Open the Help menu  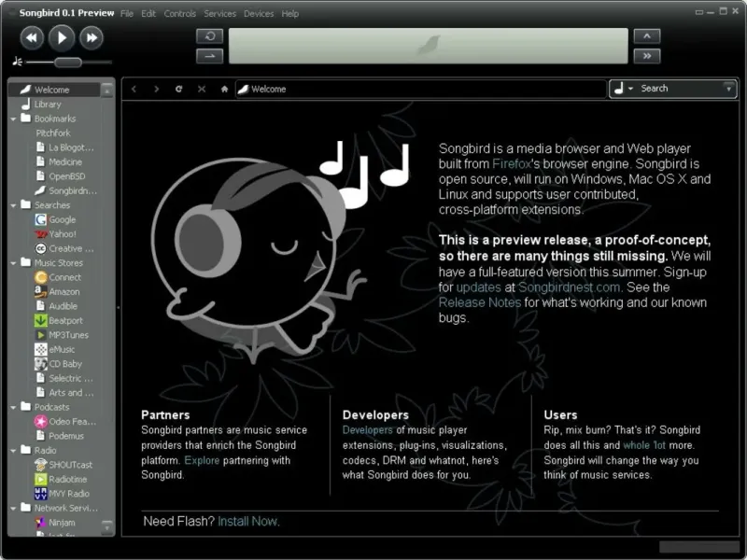tap(289, 14)
